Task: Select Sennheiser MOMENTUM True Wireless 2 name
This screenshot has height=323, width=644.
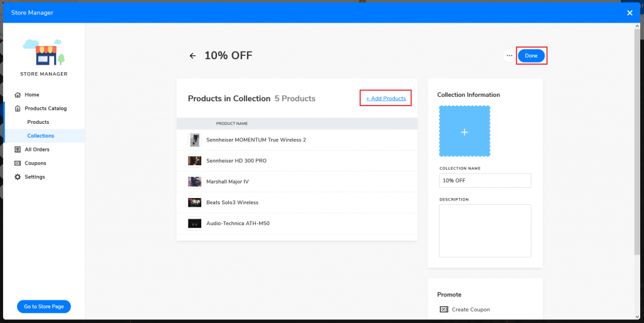Action: (x=256, y=140)
